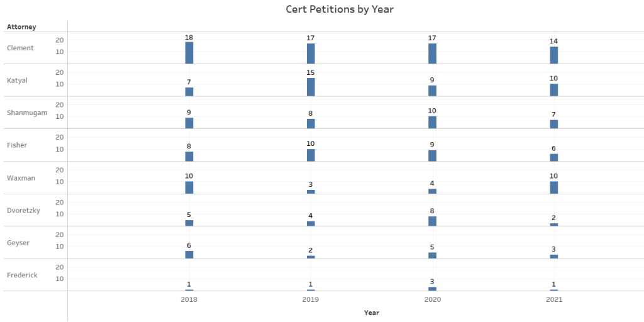Select the Katyal row label
Screen dimensions: 644x322
17,80
